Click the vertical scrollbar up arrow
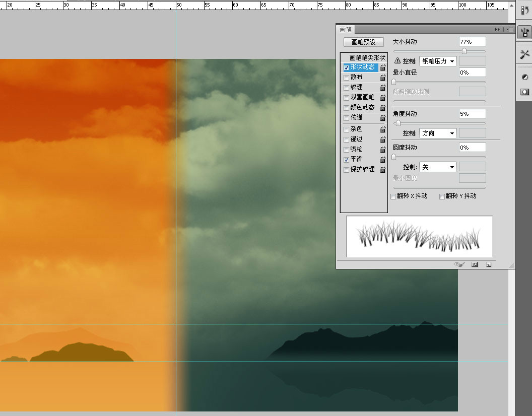This screenshot has width=532, height=416. [511, 6]
